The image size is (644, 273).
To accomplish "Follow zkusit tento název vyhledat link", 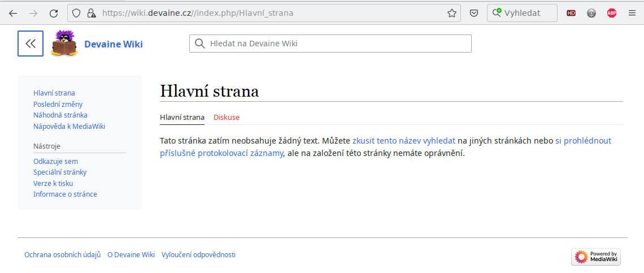I will 404,141.
